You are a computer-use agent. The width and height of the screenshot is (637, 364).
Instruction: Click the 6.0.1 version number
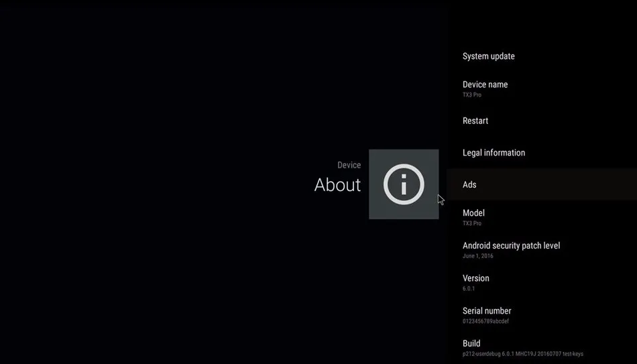(469, 288)
